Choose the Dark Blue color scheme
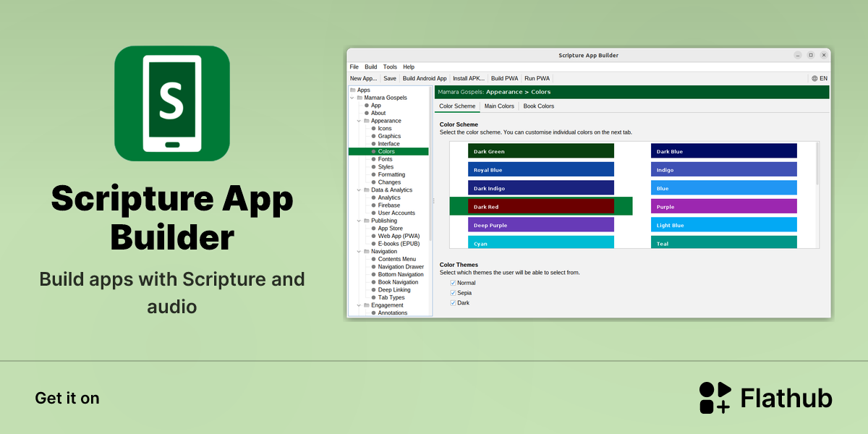Screen dimensions: 868x434 click(x=724, y=150)
